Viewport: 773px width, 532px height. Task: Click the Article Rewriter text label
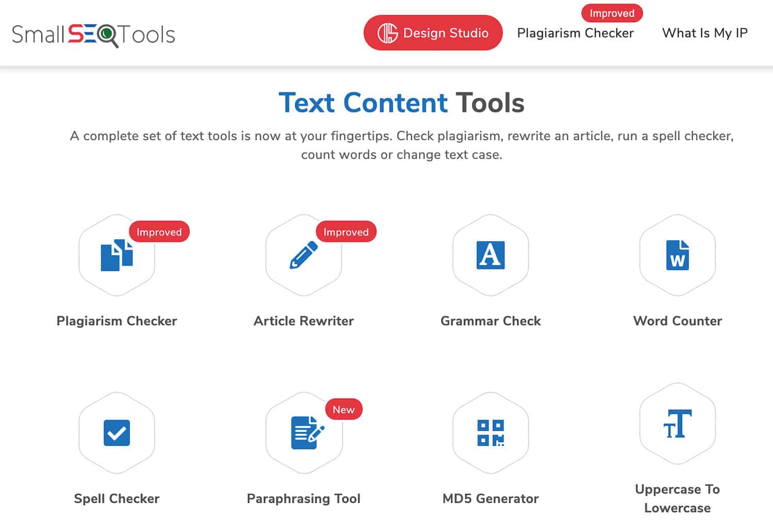(x=304, y=321)
